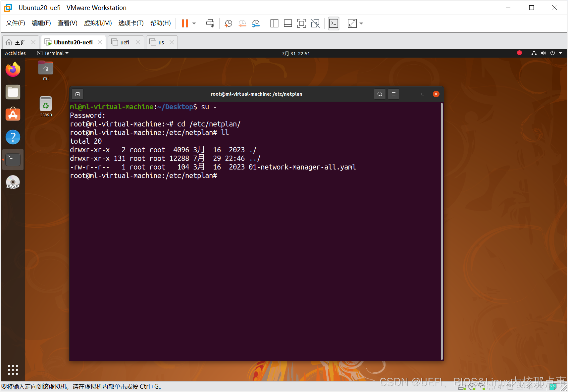Image resolution: width=568 pixels, height=392 pixels.
Task: Pause the virtual machine
Action: click(x=185, y=23)
